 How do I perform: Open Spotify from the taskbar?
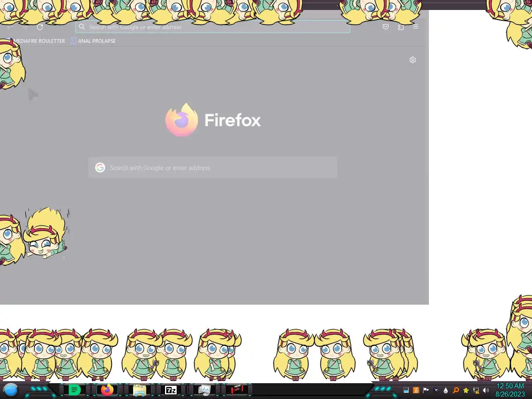(x=74, y=390)
